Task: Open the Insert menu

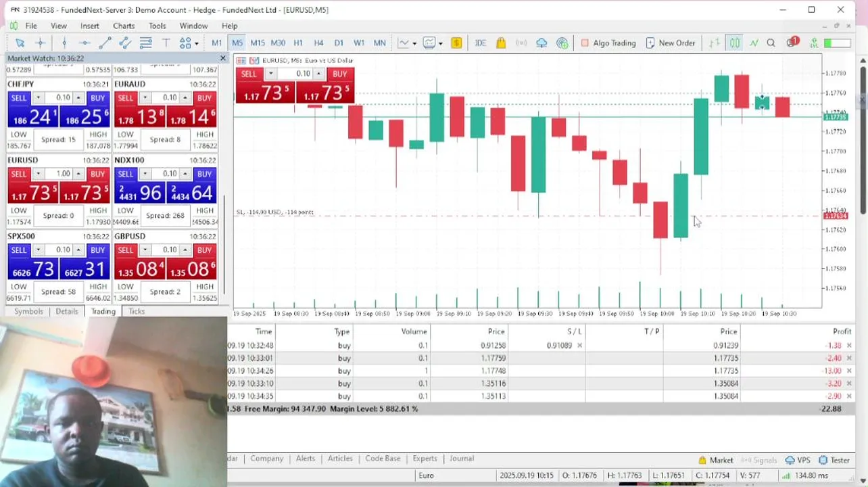Action: 90,26
